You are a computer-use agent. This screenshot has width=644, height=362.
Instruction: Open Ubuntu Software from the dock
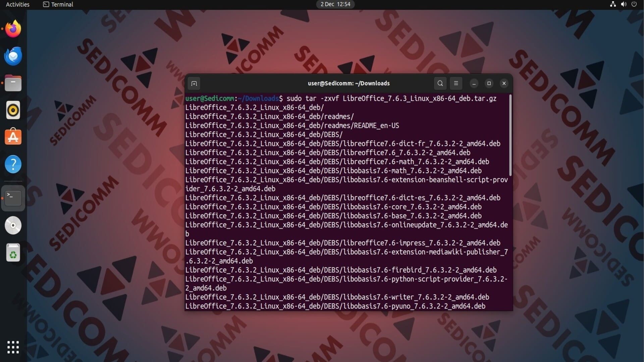13,137
